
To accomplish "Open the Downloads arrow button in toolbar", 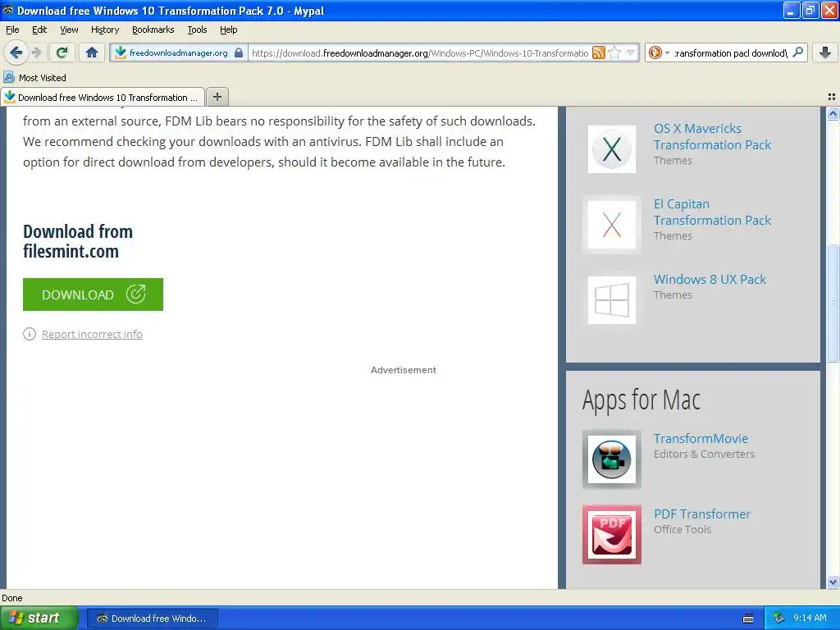I will 825,52.
